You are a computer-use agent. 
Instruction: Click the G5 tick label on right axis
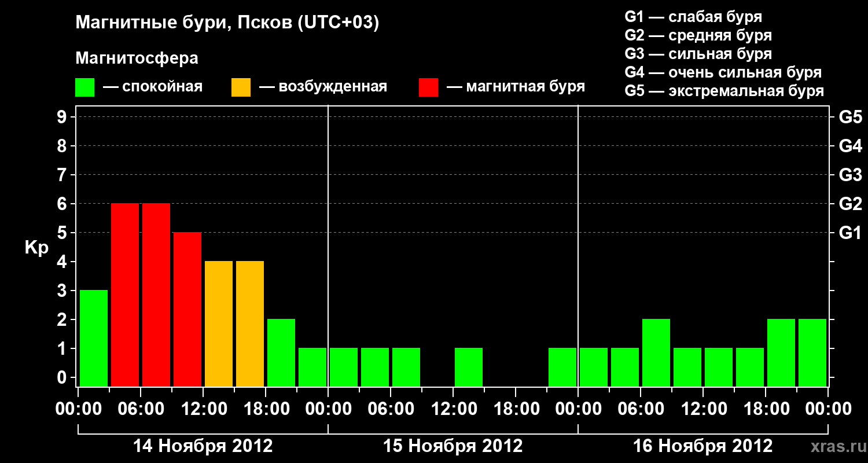[x=850, y=117]
